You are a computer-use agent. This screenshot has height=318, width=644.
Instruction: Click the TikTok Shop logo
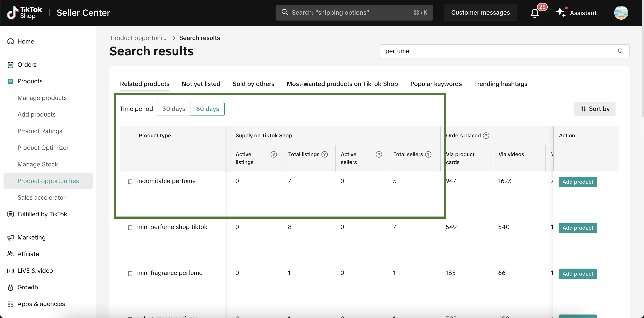click(25, 12)
